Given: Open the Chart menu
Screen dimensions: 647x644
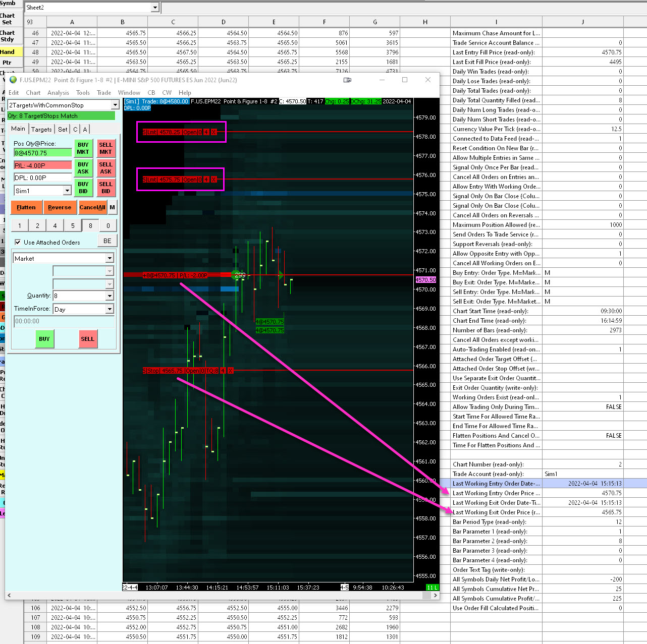Looking at the screenshot, I should [x=33, y=93].
